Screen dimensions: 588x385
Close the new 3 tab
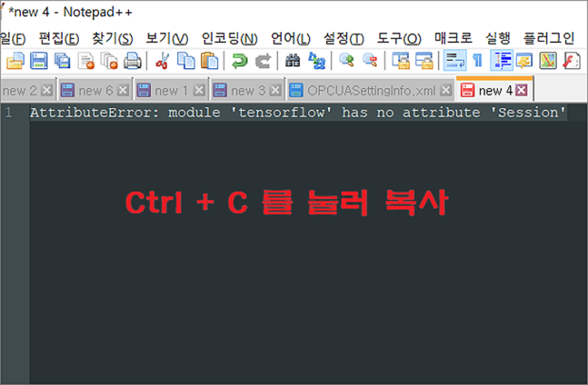pos(275,90)
